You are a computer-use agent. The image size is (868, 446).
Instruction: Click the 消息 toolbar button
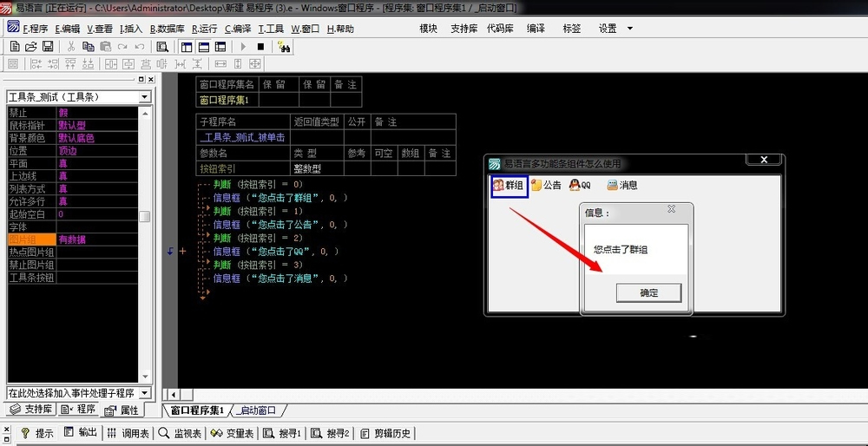coord(622,186)
